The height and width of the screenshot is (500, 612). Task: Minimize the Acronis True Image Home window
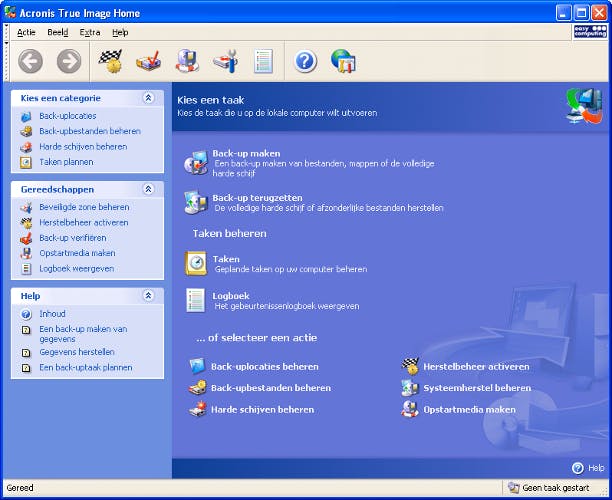pyautogui.click(x=563, y=13)
